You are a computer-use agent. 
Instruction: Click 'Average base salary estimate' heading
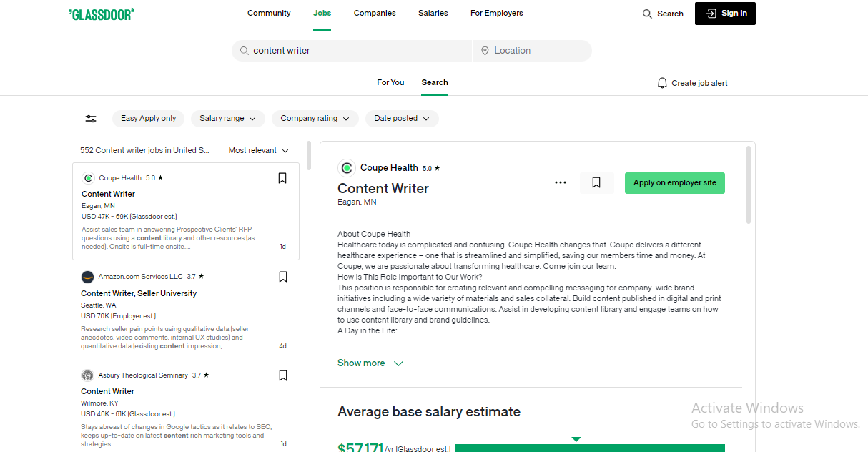(429, 412)
